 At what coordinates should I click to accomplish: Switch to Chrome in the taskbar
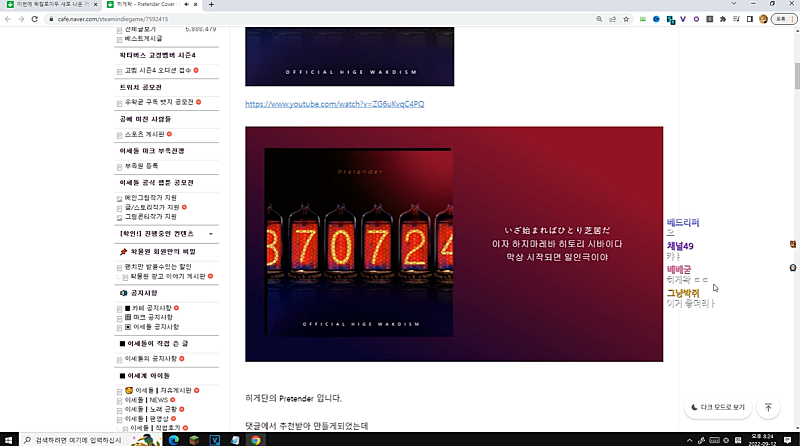point(255,440)
